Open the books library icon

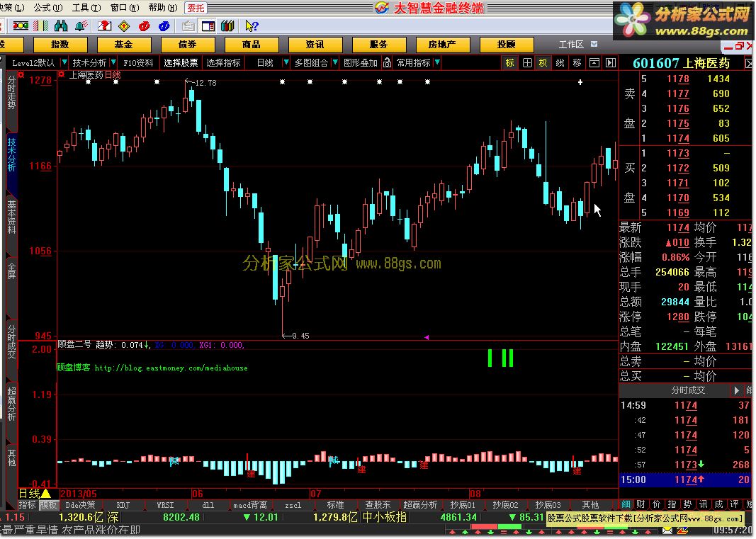(x=227, y=26)
